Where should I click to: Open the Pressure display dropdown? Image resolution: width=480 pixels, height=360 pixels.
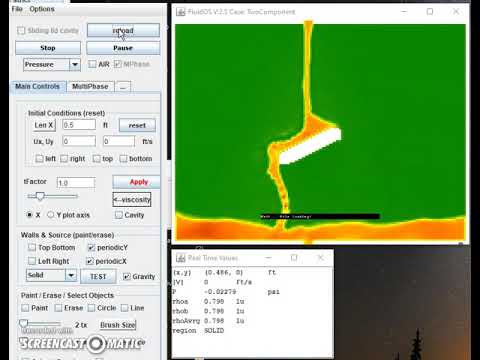[52, 64]
